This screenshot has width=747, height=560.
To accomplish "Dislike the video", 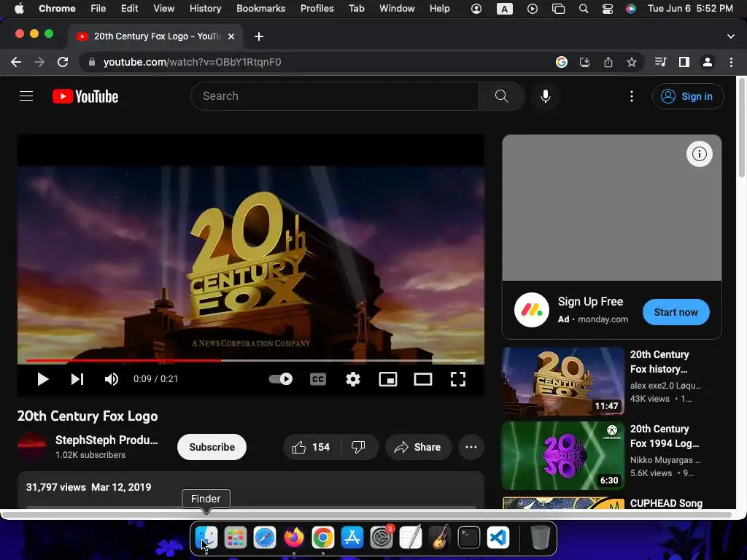I will pos(358,447).
